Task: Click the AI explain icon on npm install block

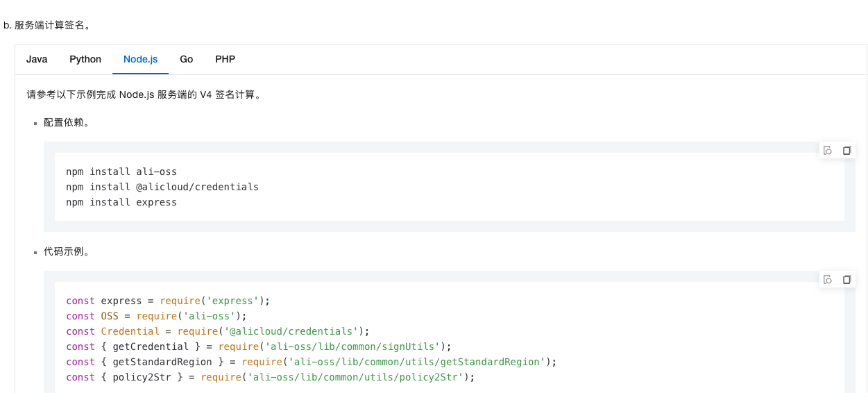Action: [827, 151]
